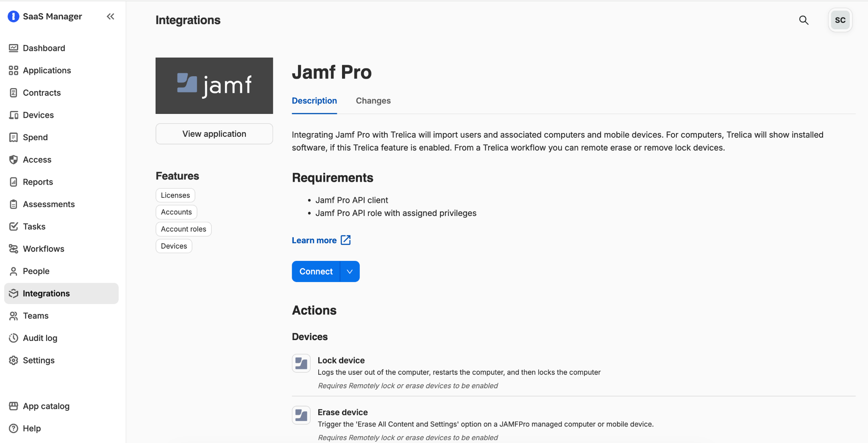Click the Lock device Jamf icon
Screen dimensions: 868x443
pyautogui.click(x=301, y=363)
